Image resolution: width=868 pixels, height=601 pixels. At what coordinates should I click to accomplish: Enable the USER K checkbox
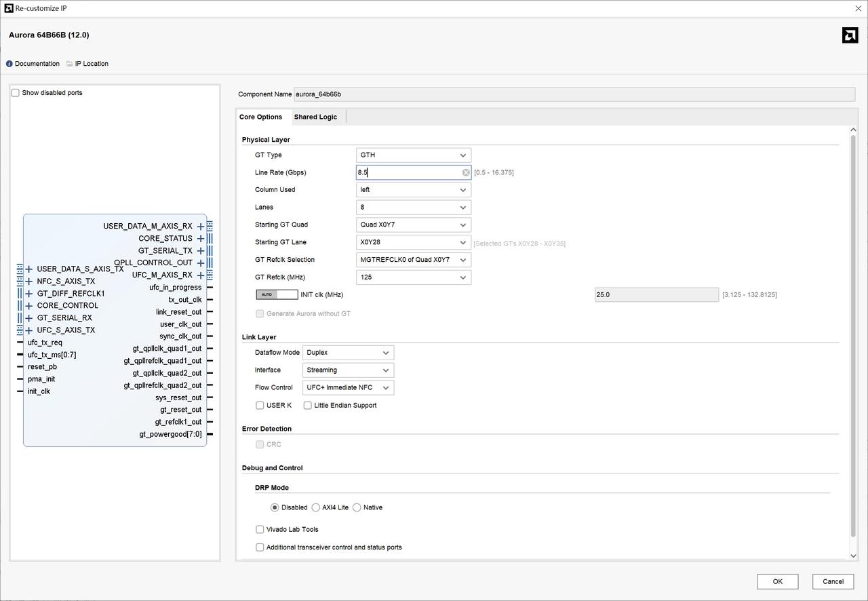(260, 406)
